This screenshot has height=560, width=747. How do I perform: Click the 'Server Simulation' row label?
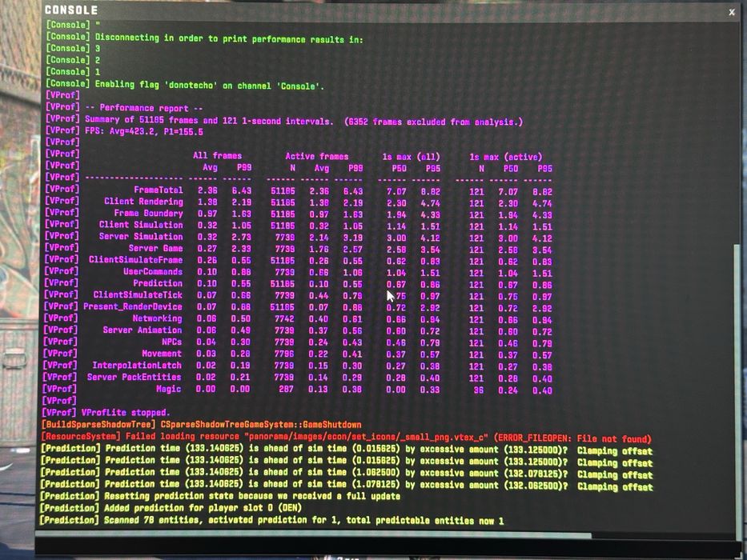tap(141, 236)
